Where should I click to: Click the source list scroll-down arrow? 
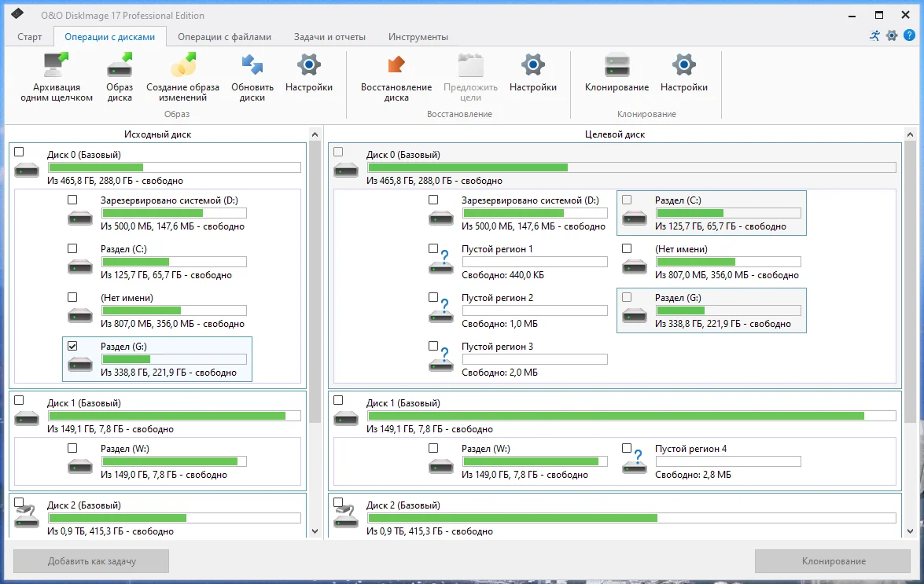[x=315, y=531]
